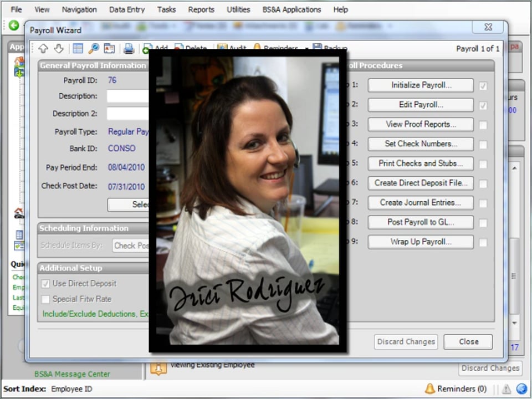Open the table list view icon

click(x=78, y=49)
